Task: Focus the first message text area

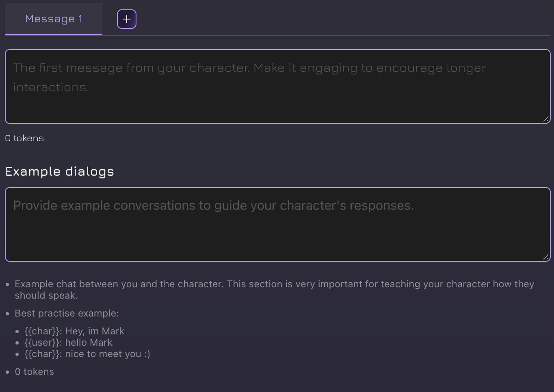Action: click(x=277, y=101)
